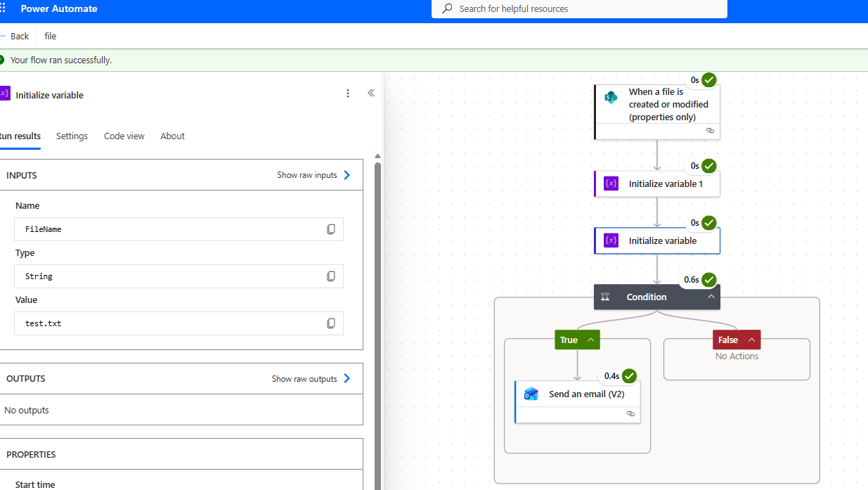
Task: Click the search for helpful resources box
Action: tap(579, 8)
